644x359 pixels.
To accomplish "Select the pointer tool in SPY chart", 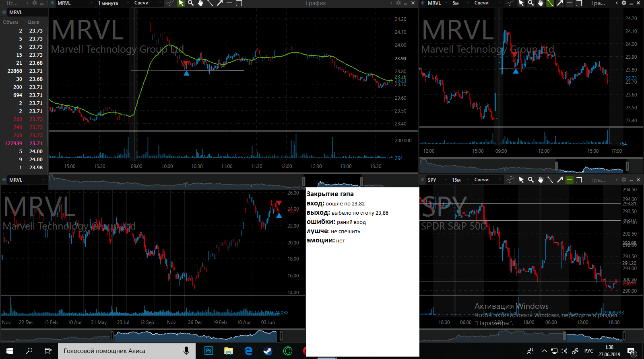I will coord(521,180).
